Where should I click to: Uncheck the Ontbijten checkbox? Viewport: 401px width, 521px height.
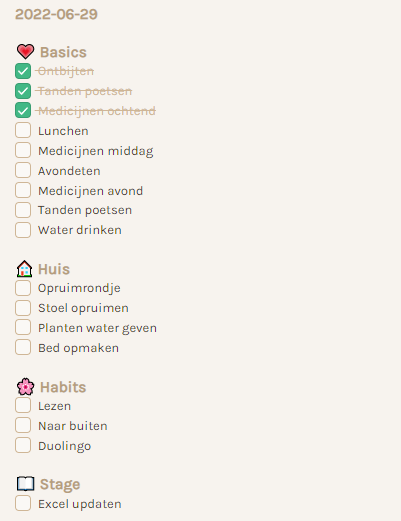(23, 71)
